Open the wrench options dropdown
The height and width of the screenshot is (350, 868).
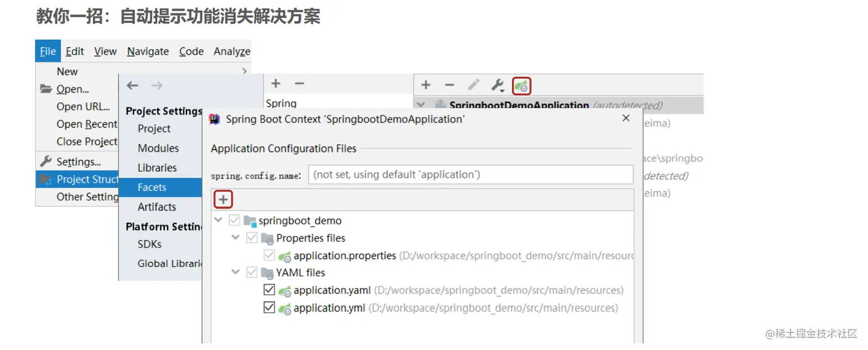tap(497, 86)
